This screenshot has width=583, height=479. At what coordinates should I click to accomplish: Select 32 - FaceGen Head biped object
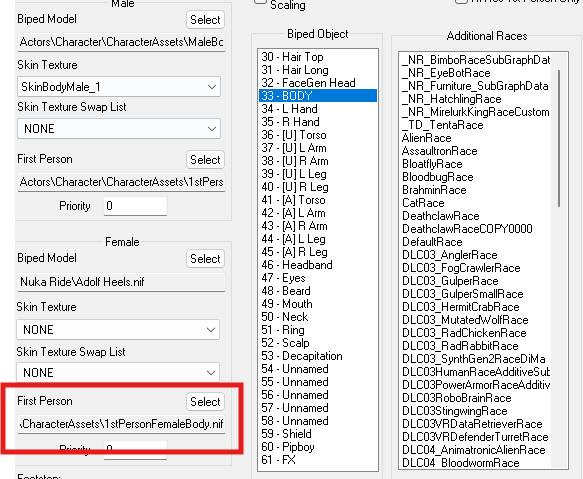(x=318, y=83)
